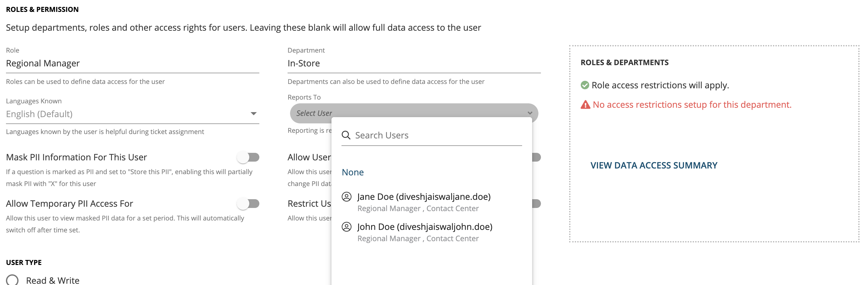Viewport: 868px width, 285px height.
Task: Click the 'Languages Known' label
Action: pyautogui.click(x=34, y=101)
